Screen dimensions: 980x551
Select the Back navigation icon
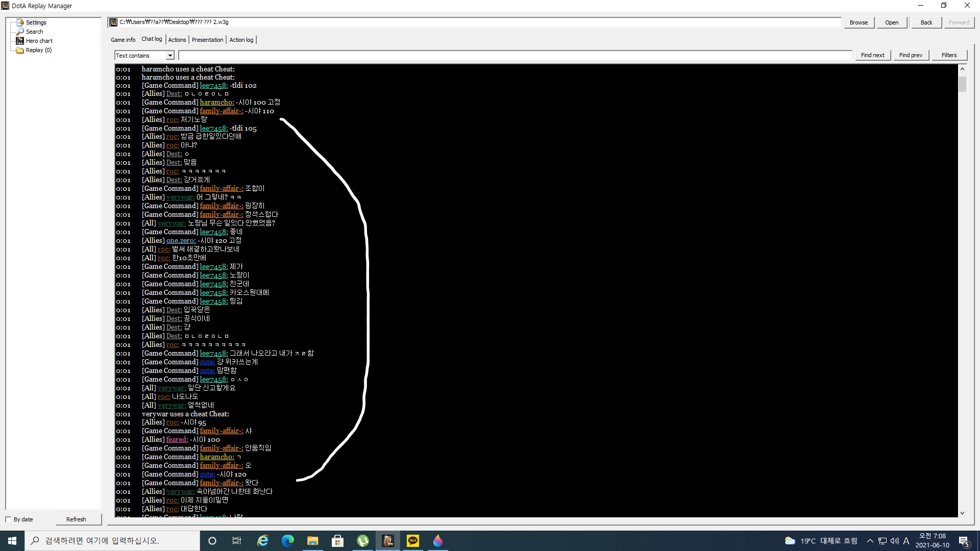click(927, 22)
